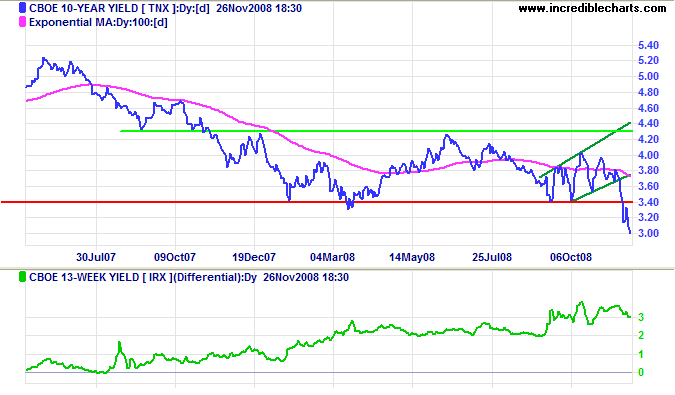Viewport: 675px width, 395px height.
Task: Click the 5.00 yield axis value
Action: click(648, 77)
